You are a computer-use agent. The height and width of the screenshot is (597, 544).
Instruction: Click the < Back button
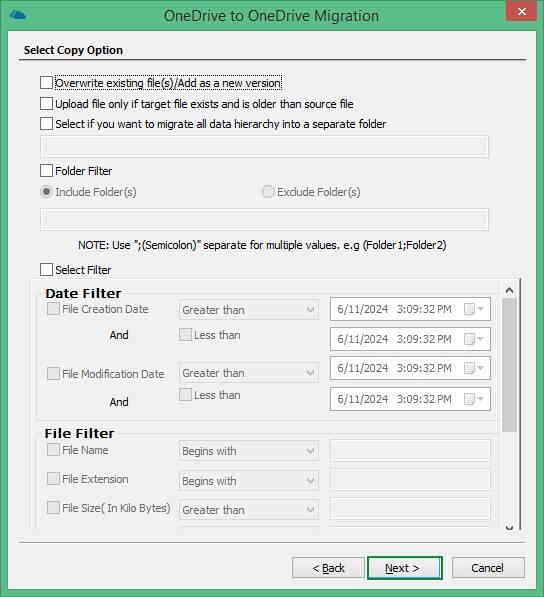pyautogui.click(x=328, y=568)
